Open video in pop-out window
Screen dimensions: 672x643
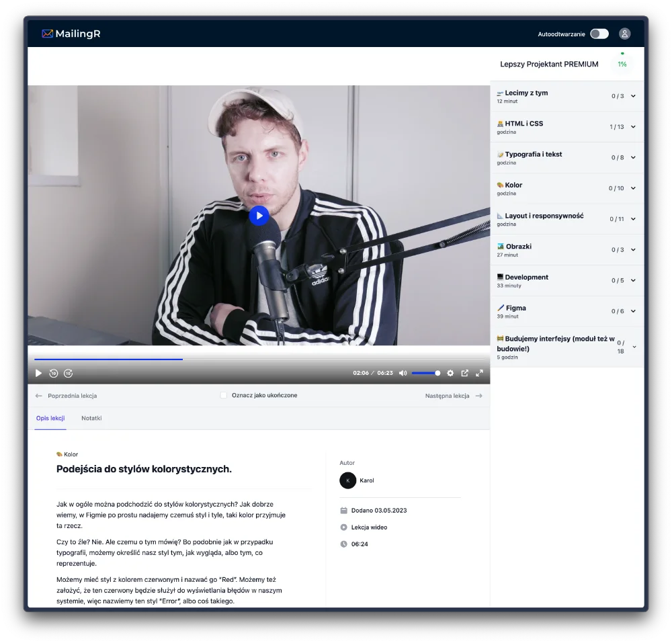464,373
